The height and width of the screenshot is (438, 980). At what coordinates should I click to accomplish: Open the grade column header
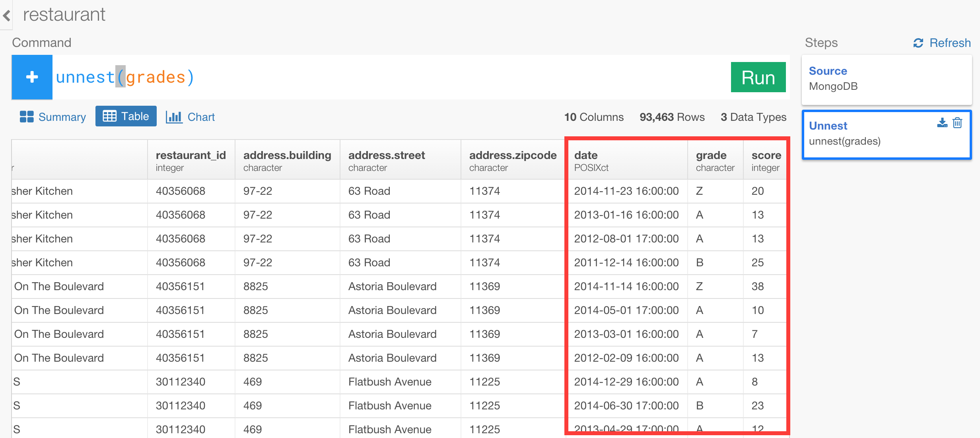coord(715,160)
